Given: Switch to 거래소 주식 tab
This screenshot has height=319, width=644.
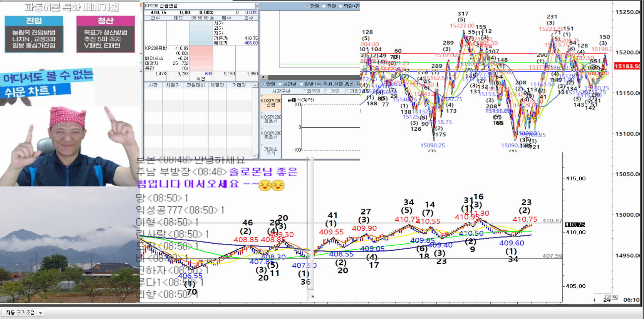Looking at the screenshot, I should click(x=271, y=151).
